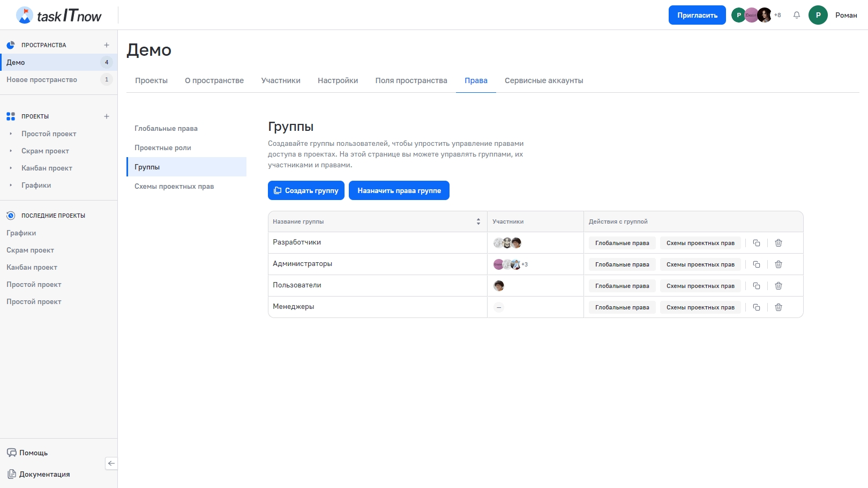This screenshot has height=488, width=868.
Task: Open notifications bell icon
Action: (x=797, y=15)
